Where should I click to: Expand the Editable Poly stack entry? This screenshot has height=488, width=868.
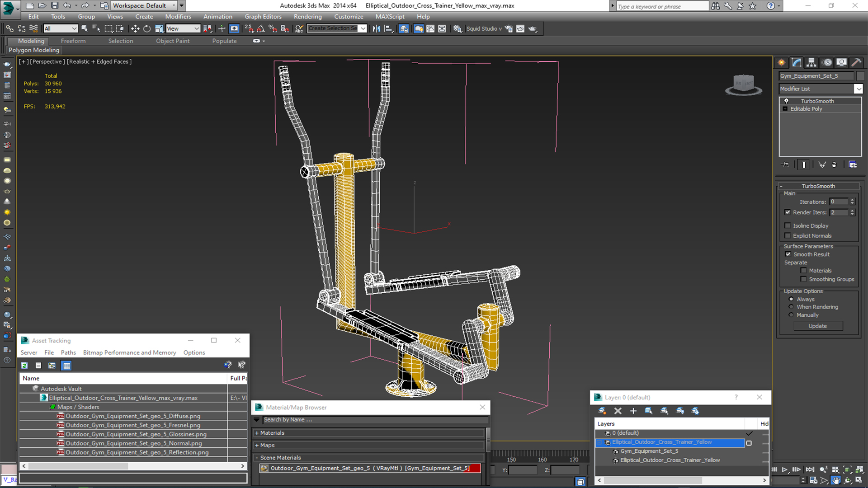[785, 109]
